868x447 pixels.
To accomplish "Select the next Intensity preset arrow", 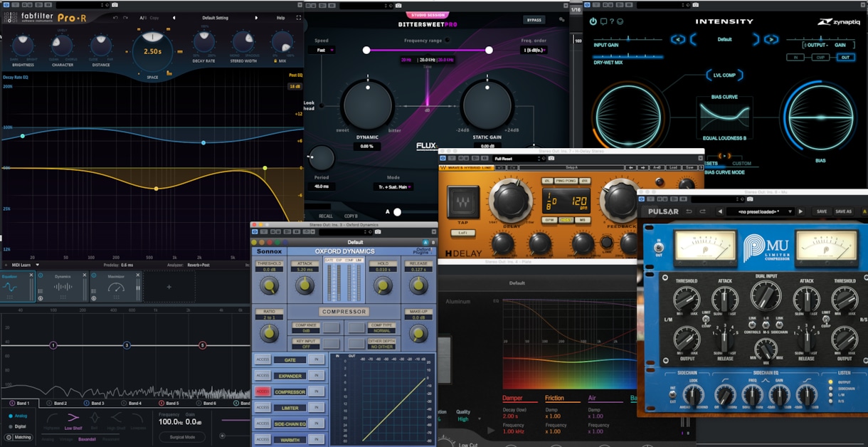I will (771, 39).
